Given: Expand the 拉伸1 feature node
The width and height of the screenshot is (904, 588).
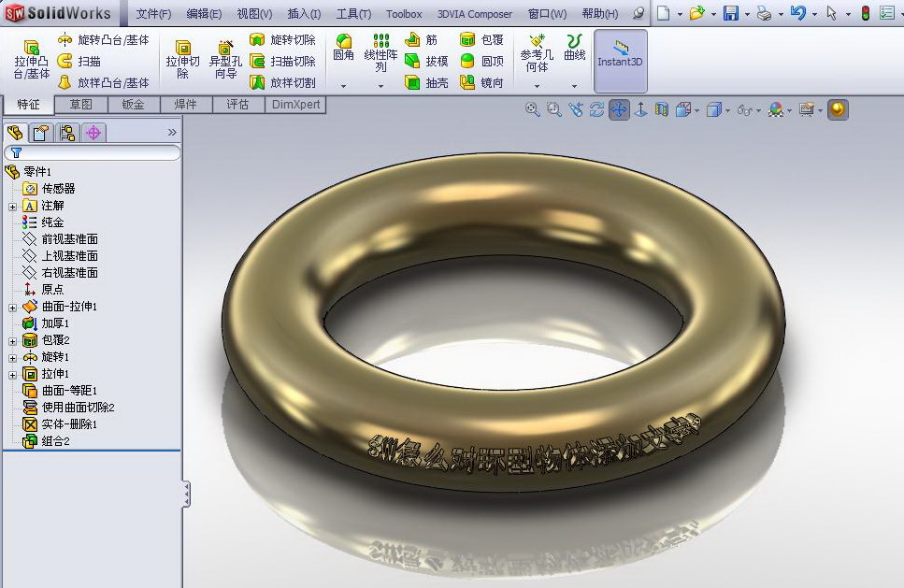Looking at the screenshot, I should [13, 374].
